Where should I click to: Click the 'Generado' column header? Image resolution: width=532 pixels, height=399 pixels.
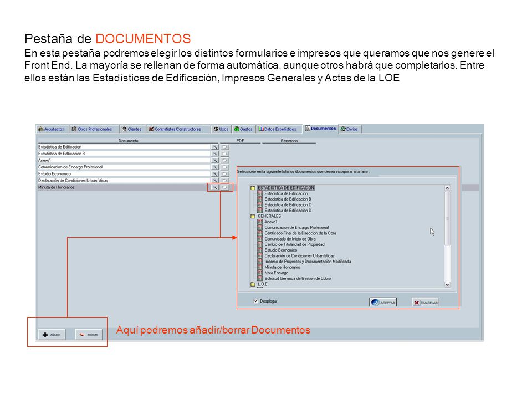pos(289,140)
